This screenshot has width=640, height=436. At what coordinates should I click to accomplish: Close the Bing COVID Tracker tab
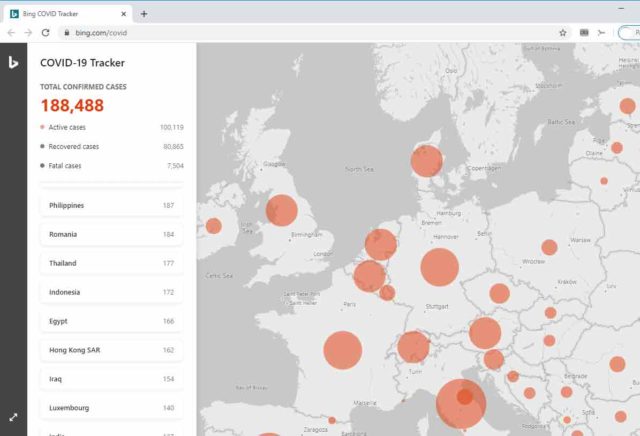point(124,14)
